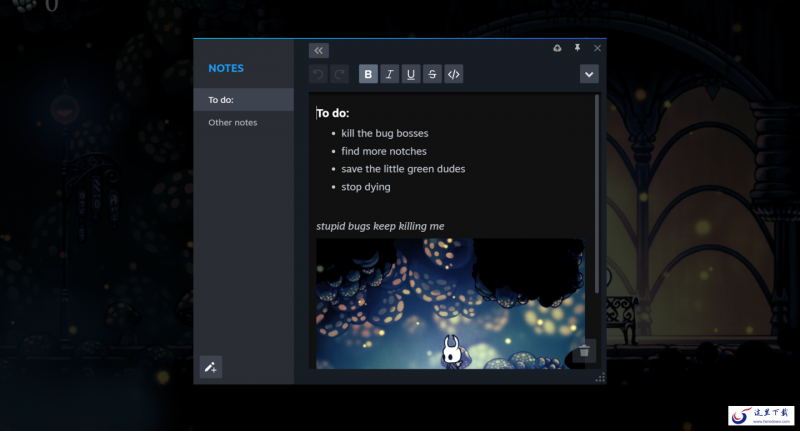
Task: Click 'stupid bugs keep killing me' italic line
Action: point(380,226)
